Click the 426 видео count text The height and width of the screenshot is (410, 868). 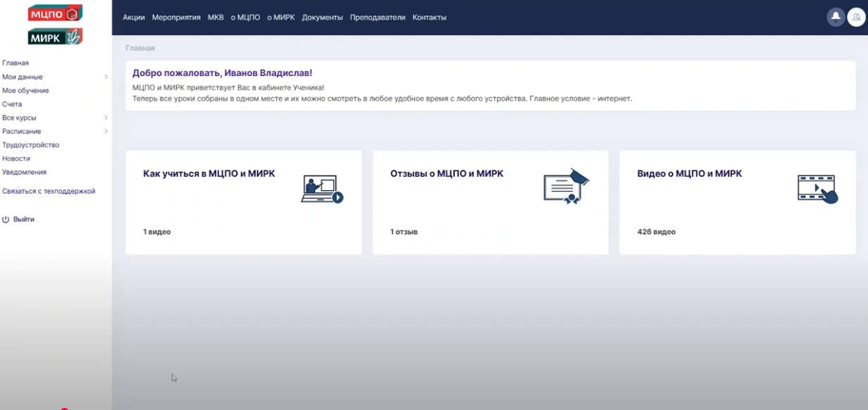(x=657, y=232)
